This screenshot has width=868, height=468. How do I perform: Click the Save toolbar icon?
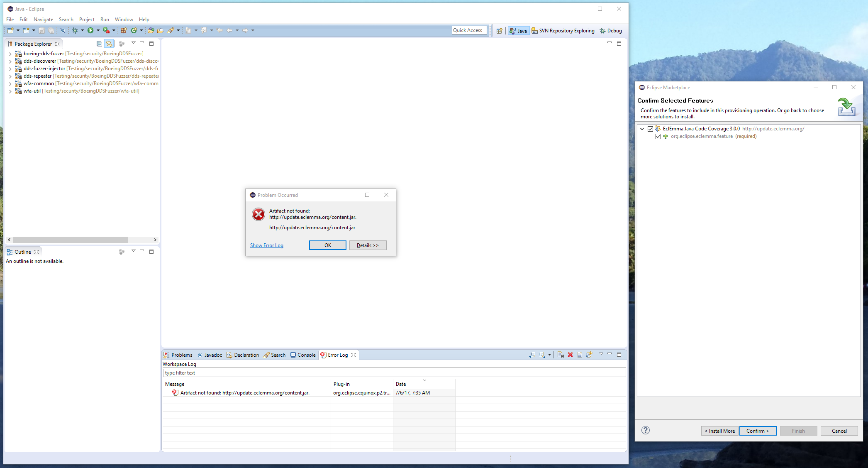(41, 30)
